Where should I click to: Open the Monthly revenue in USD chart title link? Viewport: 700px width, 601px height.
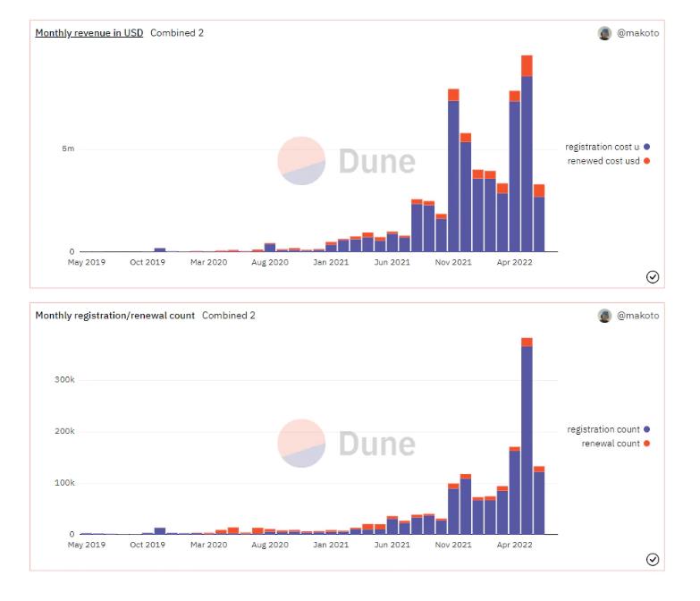click(x=89, y=33)
